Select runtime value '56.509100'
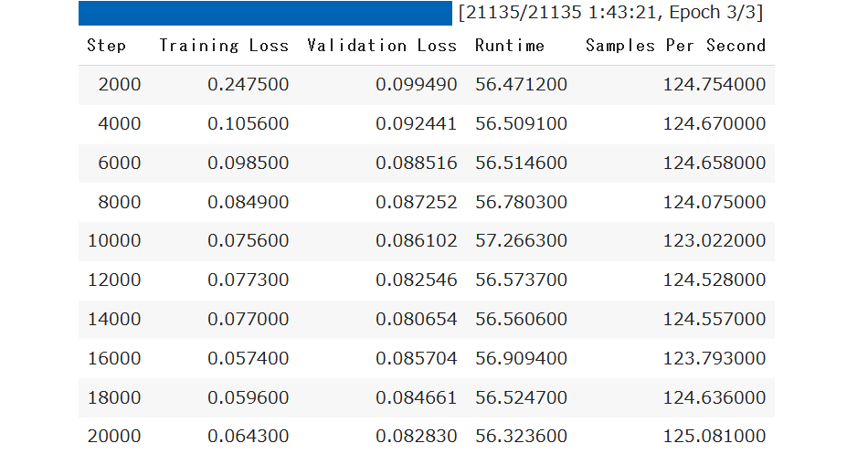The height and width of the screenshot is (454, 868). click(521, 123)
